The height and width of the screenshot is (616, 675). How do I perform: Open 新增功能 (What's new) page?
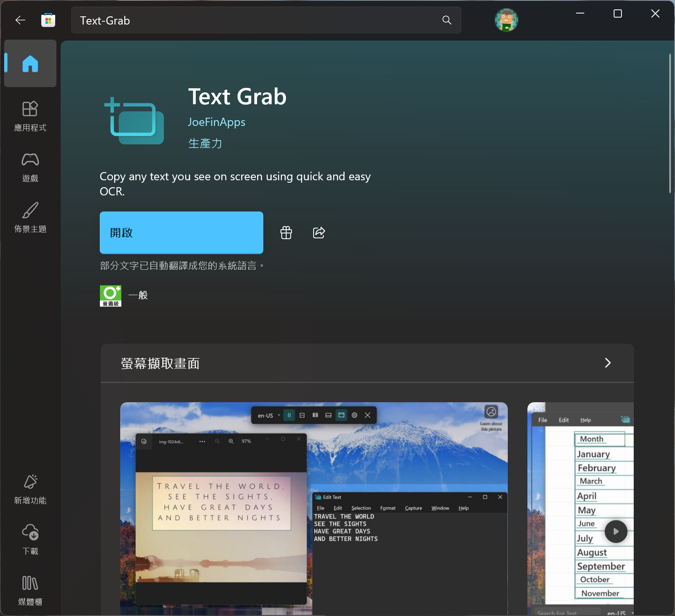pos(30,489)
